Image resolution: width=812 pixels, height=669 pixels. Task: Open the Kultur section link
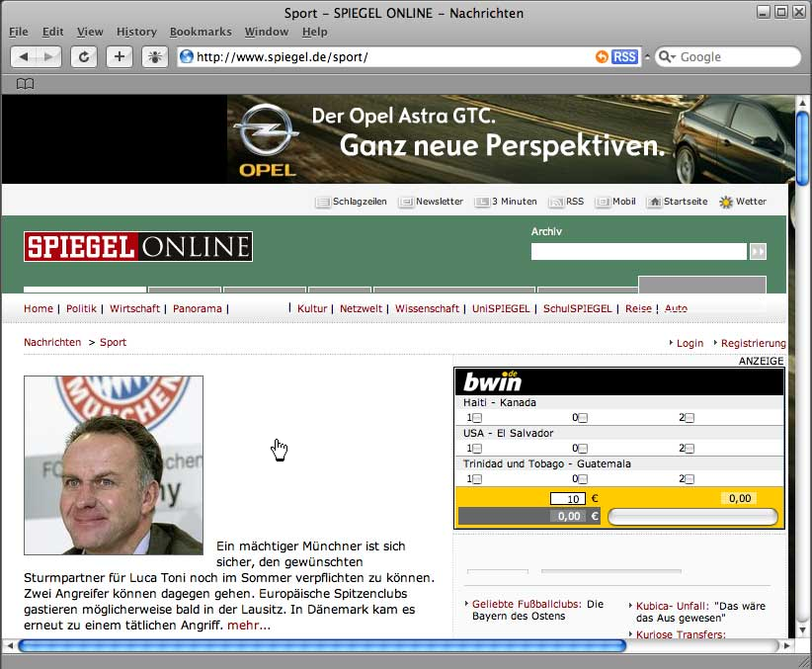tap(312, 309)
